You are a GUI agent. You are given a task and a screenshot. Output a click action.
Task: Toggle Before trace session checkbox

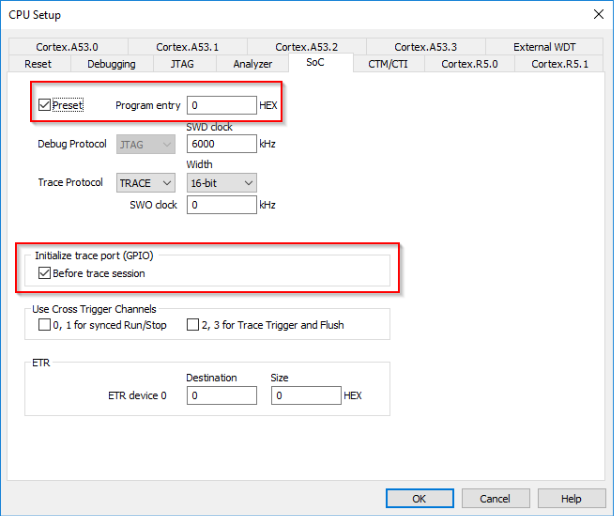(x=44, y=272)
